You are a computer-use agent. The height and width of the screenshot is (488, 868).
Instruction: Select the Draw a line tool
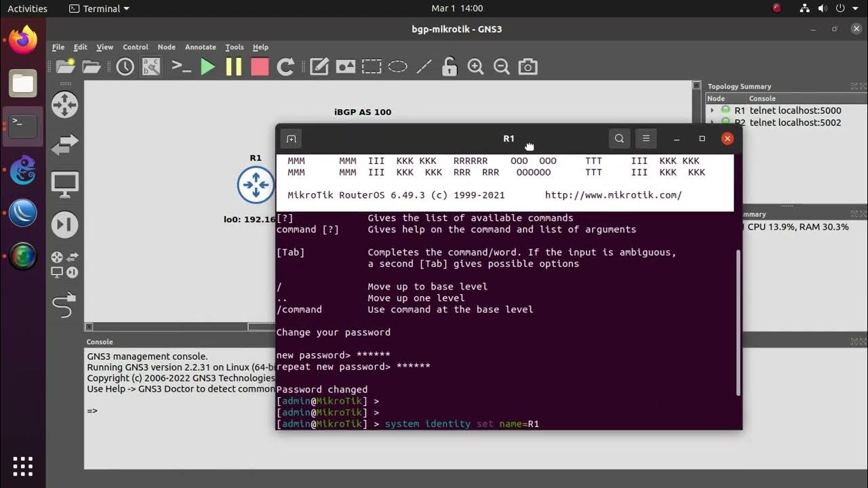click(424, 66)
